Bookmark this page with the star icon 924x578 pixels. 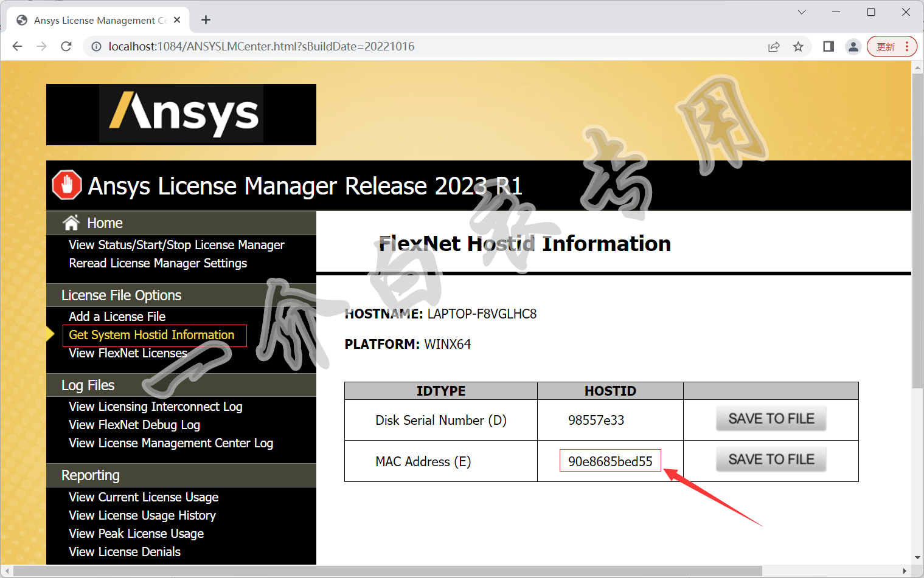798,47
